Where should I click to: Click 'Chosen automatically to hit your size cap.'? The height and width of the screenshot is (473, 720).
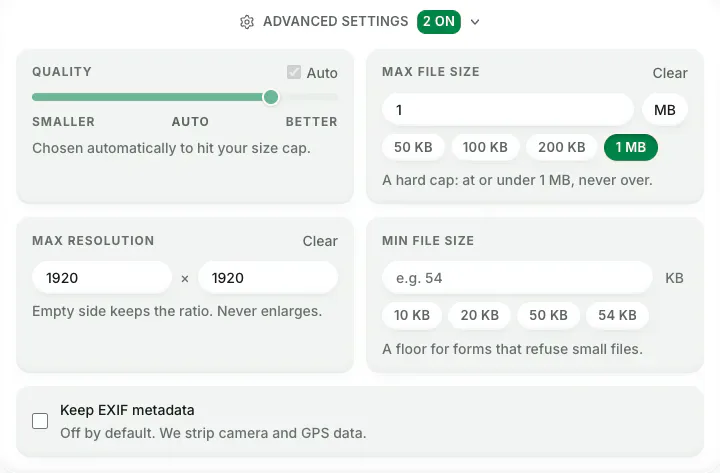click(x=171, y=148)
